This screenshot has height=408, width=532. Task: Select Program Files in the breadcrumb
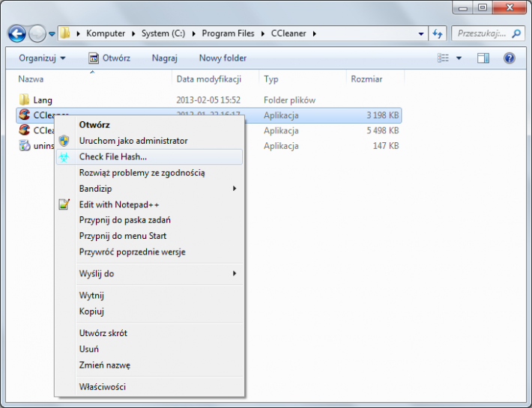click(x=228, y=34)
